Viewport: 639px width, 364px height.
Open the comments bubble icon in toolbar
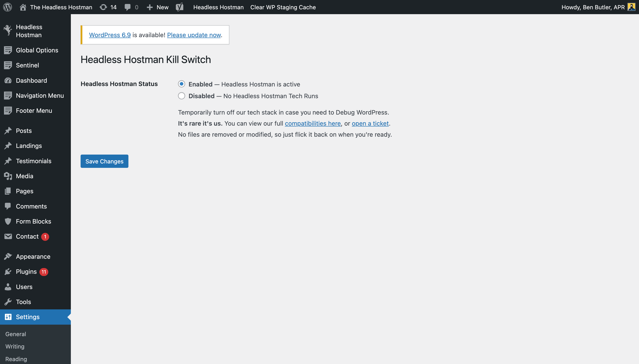click(127, 7)
